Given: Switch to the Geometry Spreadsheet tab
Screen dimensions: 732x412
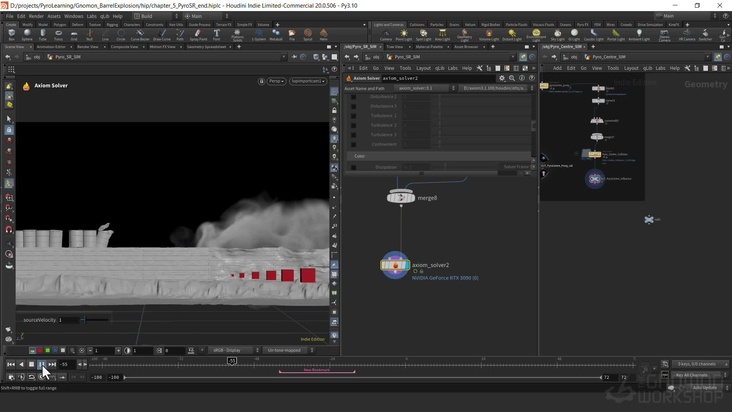Looking at the screenshot, I should [x=208, y=46].
